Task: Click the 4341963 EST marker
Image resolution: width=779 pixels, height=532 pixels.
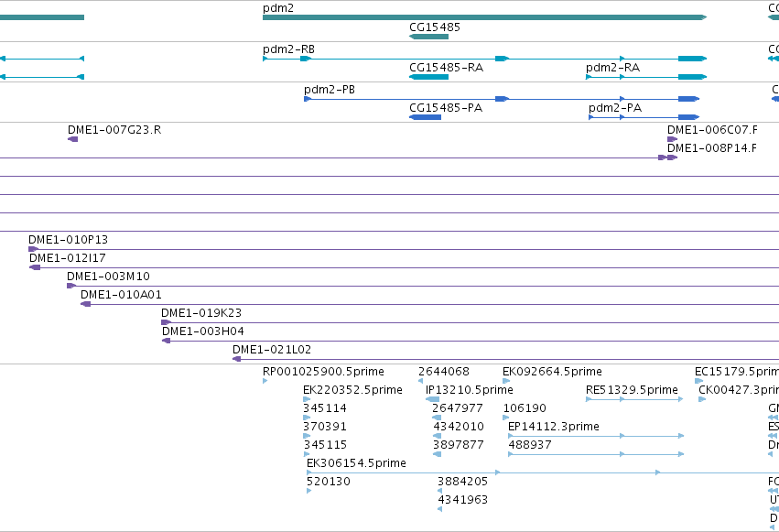Action: click(439, 510)
